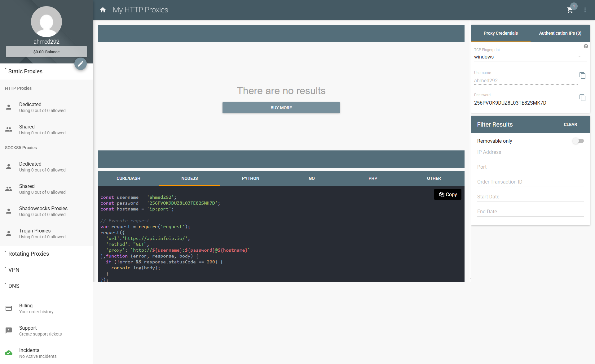Viewport: 595px width, 364px height.
Task: Click the home icon in header
Action: pyautogui.click(x=103, y=10)
